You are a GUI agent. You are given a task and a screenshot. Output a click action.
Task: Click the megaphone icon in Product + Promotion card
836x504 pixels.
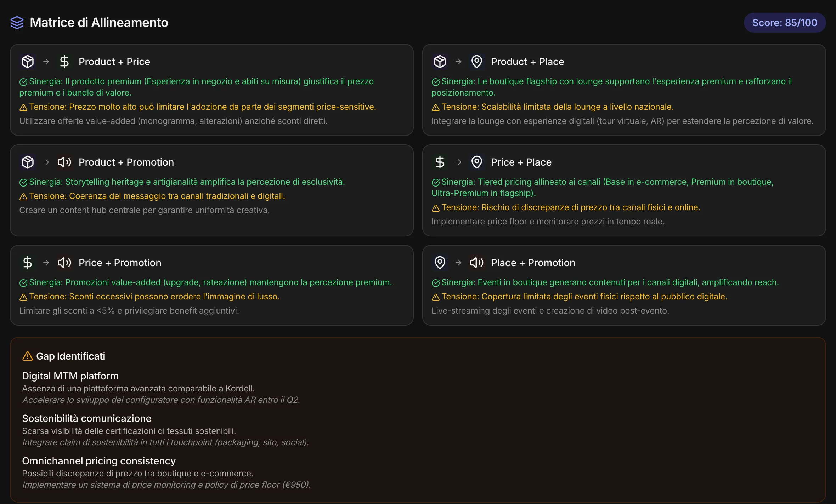click(64, 162)
